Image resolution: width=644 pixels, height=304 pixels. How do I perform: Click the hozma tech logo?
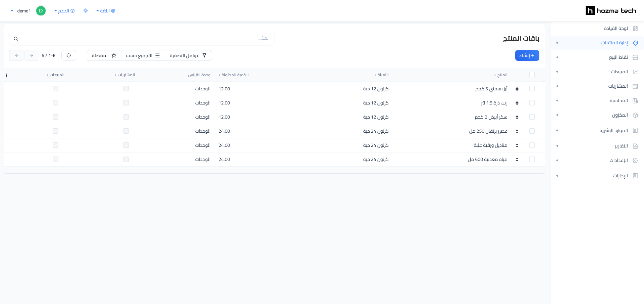point(611,11)
